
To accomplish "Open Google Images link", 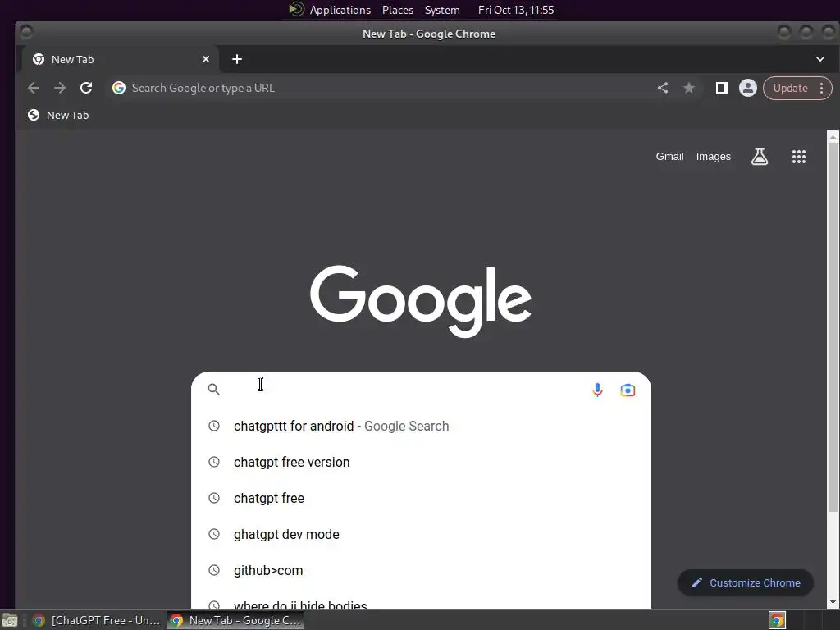I will click(713, 157).
